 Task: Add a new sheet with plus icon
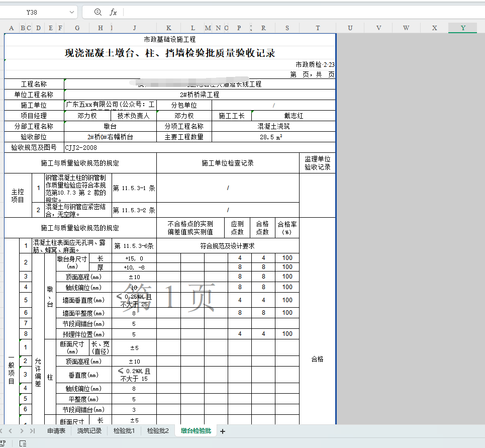(x=223, y=431)
